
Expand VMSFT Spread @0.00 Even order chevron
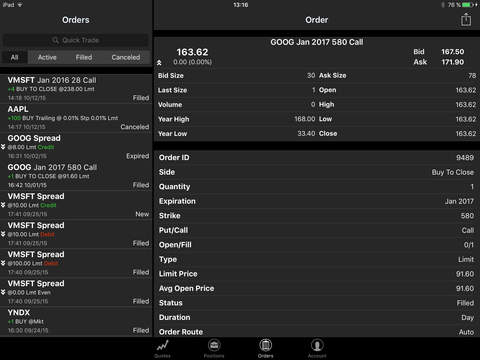(x=3, y=292)
